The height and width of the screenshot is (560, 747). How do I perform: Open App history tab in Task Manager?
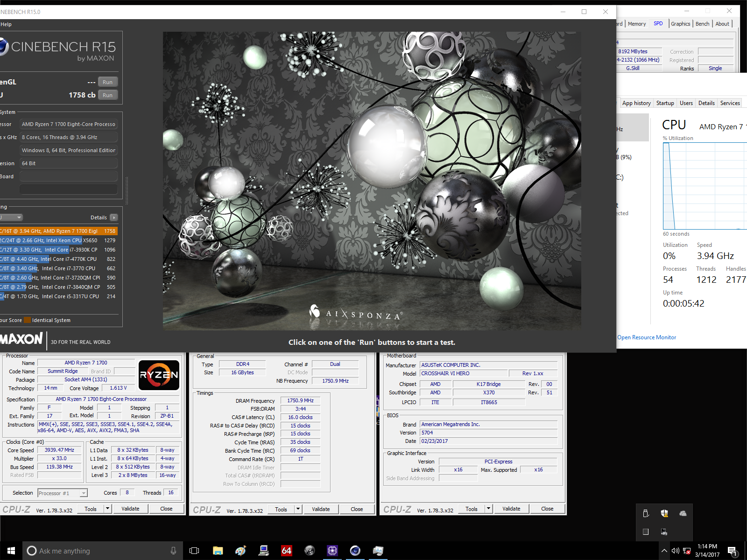636,103
